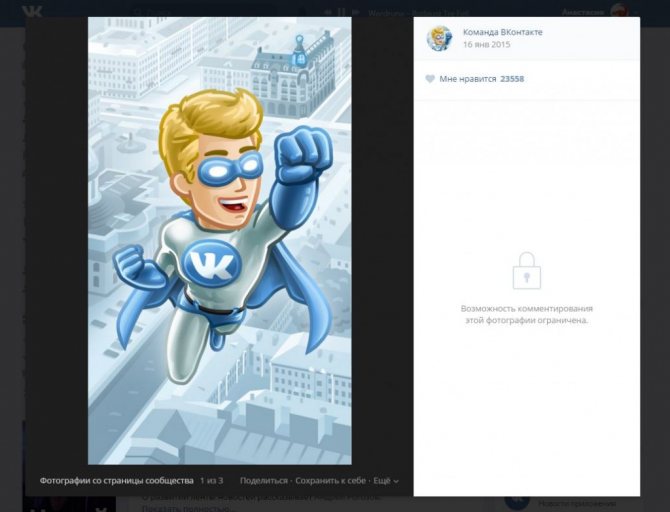Click the Мне нравится label

pos(467,79)
